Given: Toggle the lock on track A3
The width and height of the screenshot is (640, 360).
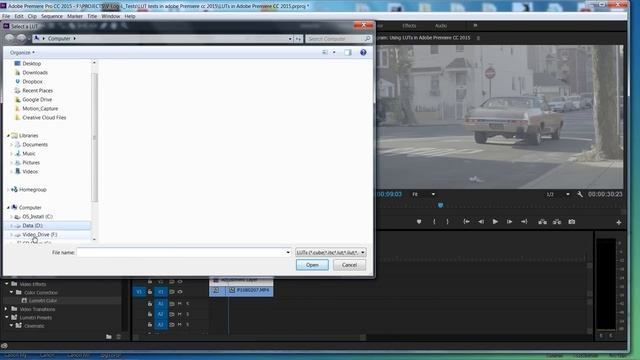Looking at the screenshot, I should click(150, 324).
